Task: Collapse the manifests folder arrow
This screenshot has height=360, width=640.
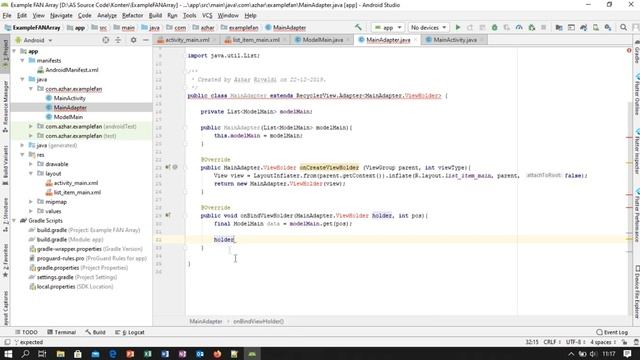Action: pos(22,60)
